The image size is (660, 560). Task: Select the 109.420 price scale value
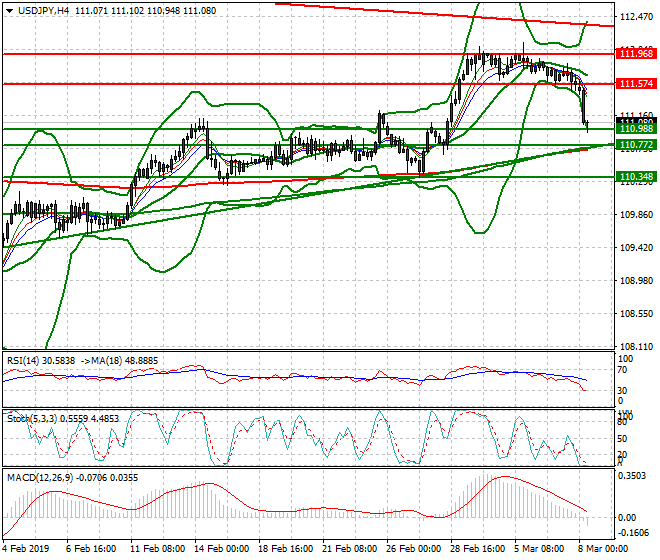pos(637,248)
